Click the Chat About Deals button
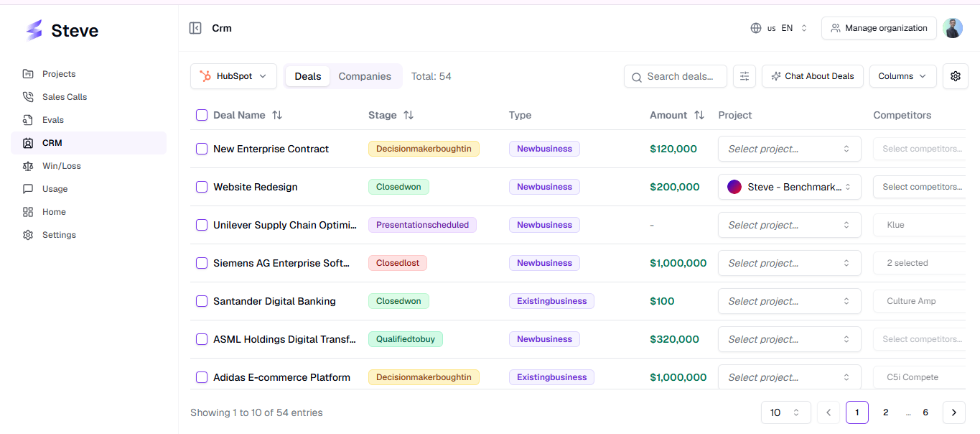 pyautogui.click(x=812, y=76)
